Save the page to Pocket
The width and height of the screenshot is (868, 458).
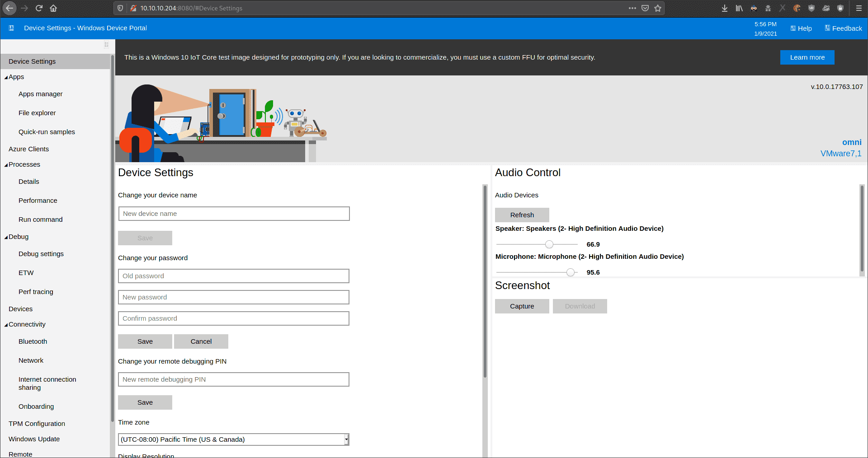[x=645, y=8]
